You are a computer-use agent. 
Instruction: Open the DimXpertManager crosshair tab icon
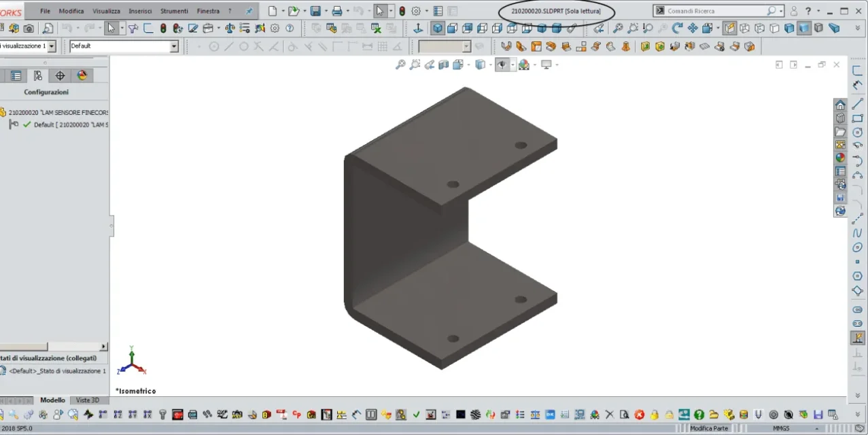60,75
